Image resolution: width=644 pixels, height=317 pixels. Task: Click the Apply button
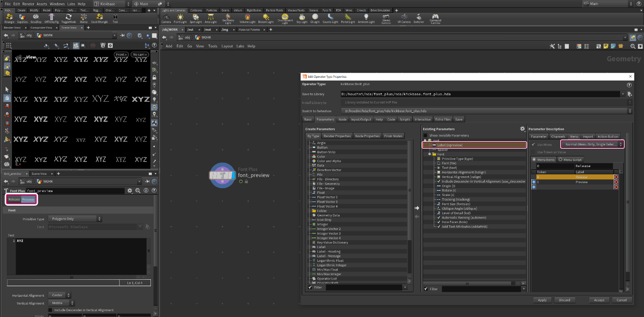coord(542,300)
